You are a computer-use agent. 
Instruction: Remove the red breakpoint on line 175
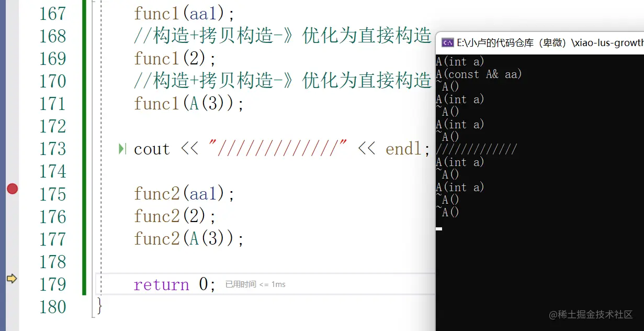pos(12,189)
